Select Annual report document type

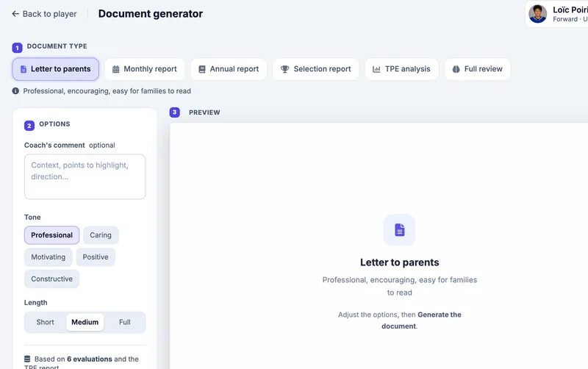(x=229, y=69)
